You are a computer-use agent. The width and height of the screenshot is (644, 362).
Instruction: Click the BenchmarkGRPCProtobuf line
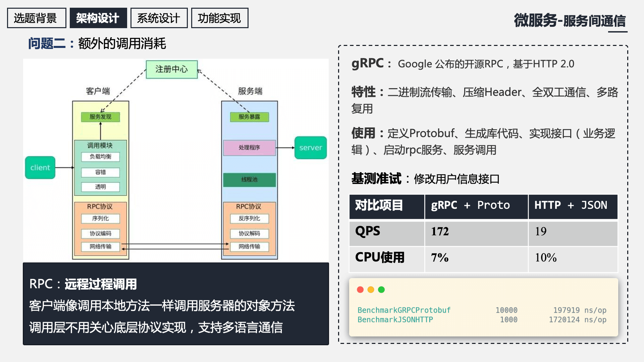click(x=404, y=310)
